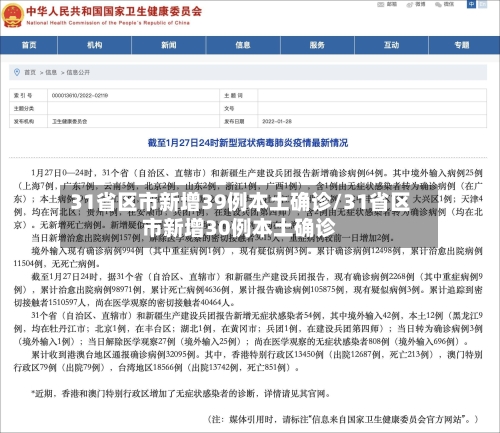Viewport: 500px width, 433px height.
Task: Click the site title 中华人民共和国国家卫生健康委员会
Action: point(114,11)
